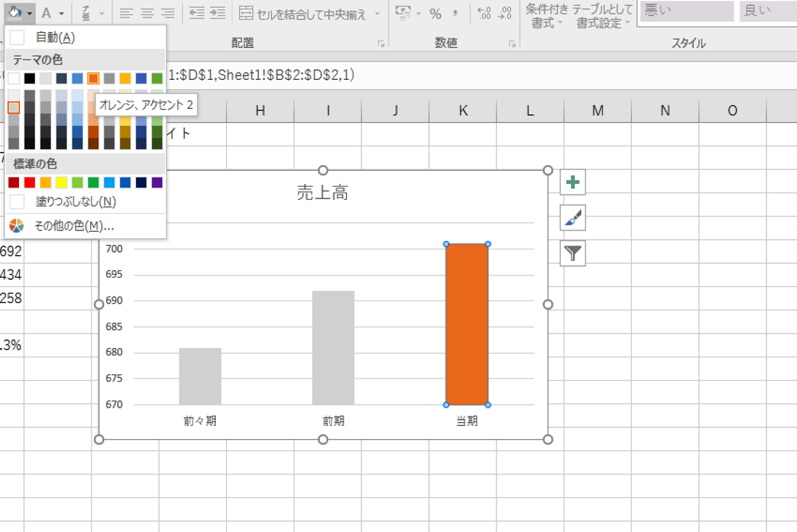Pick dark red standard color swatch
This screenshot has height=532, width=797.
pyautogui.click(x=14, y=182)
